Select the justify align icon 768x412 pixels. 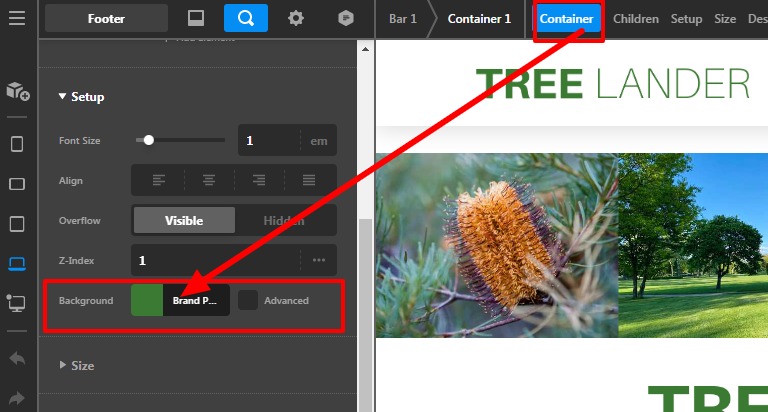pyautogui.click(x=309, y=181)
